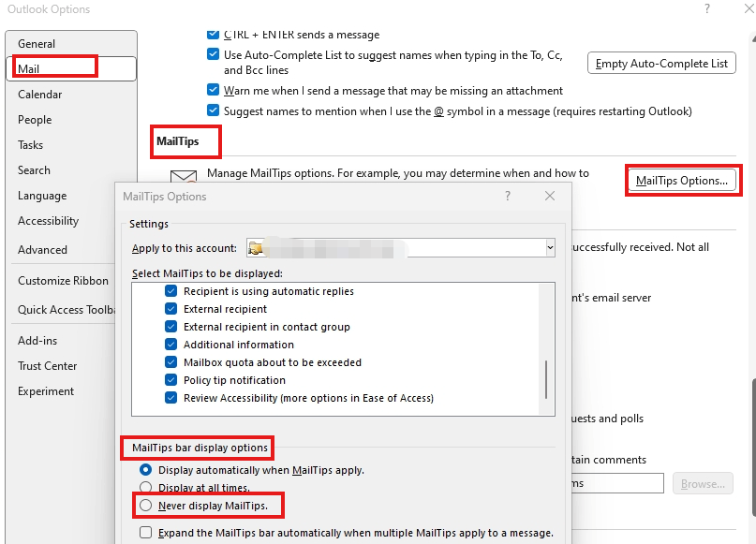Uncheck Mailbox quota about to be exceeded
Image resolution: width=756 pixels, height=544 pixels.
(x=171, y=362)
